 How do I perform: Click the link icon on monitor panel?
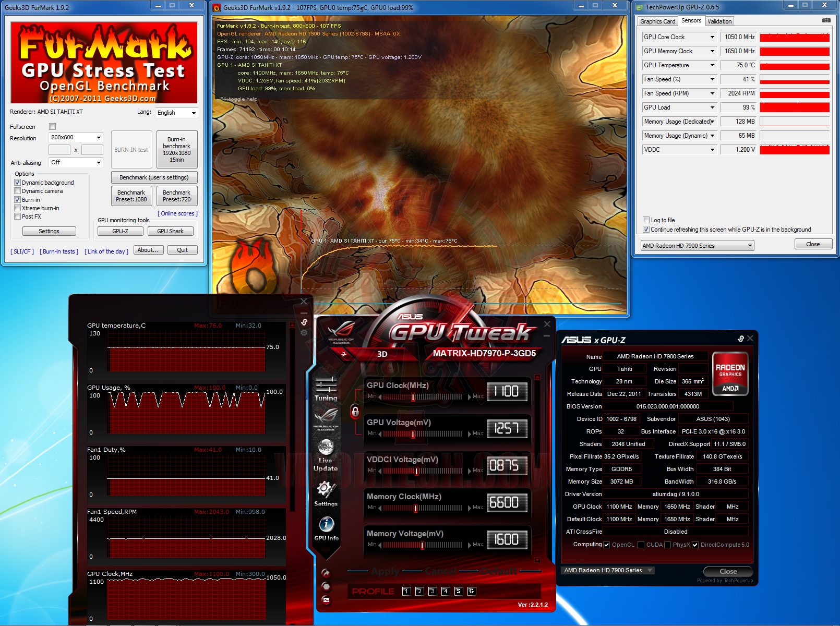point(304,322)
